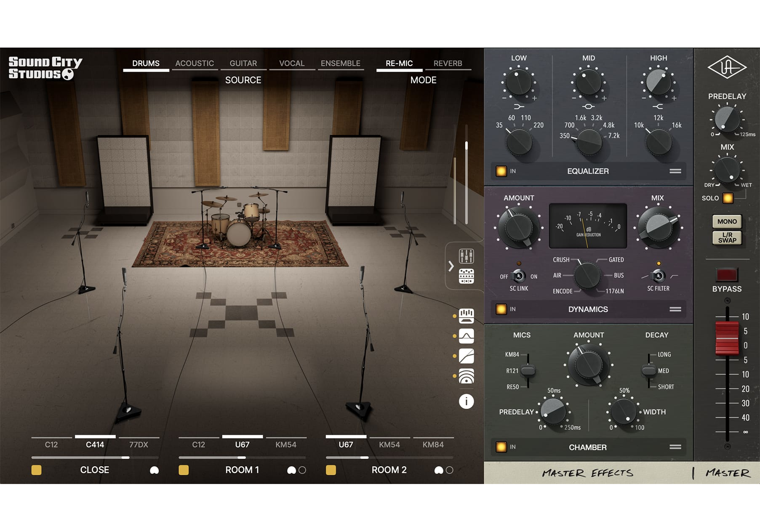Click the Dynamics AMOUNT knob
This screenshot has width=760, height=532.
(519, 228)
